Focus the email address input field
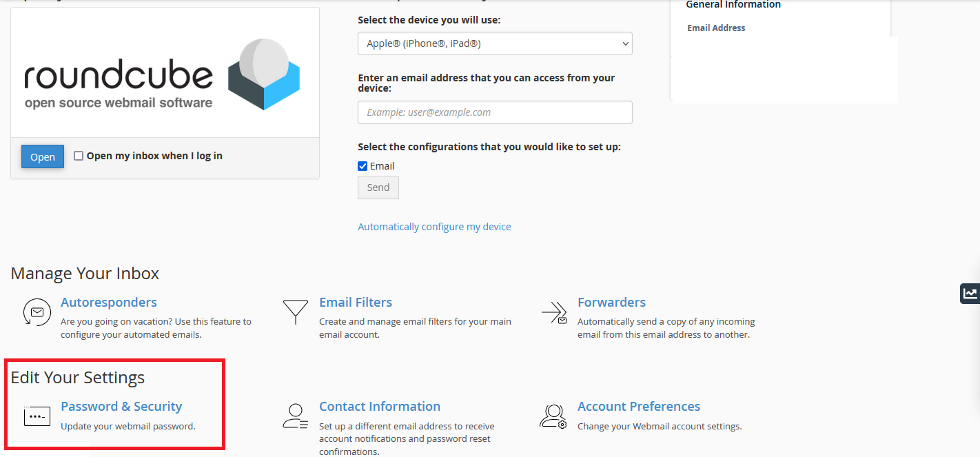Screen dimensions: 980x457 (494, 112)
